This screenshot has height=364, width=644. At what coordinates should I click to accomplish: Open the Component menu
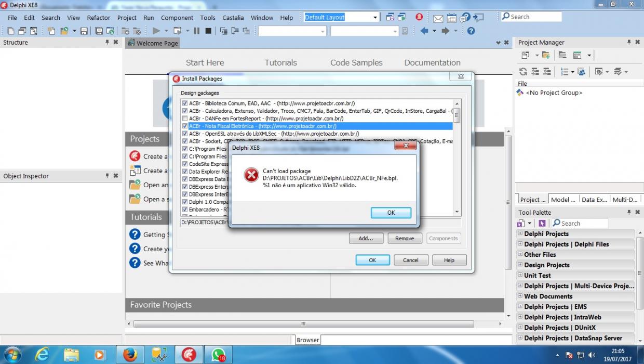(x=177, y=17)
